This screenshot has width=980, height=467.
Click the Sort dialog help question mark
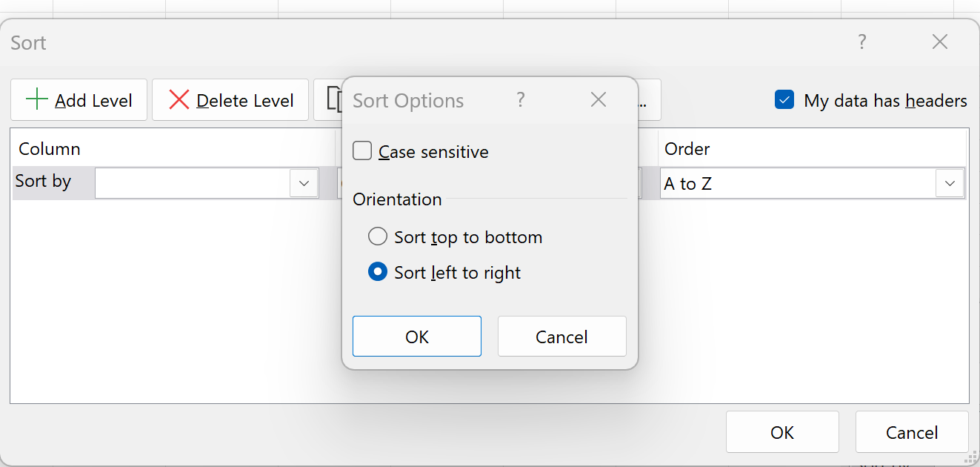[x=861, y=42]
